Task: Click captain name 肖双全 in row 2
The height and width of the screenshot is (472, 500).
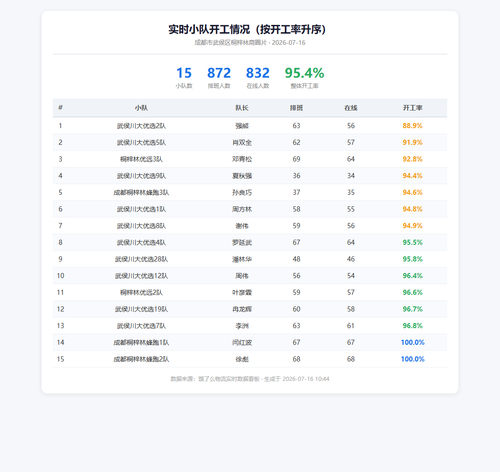Action: tap(242, 143)
